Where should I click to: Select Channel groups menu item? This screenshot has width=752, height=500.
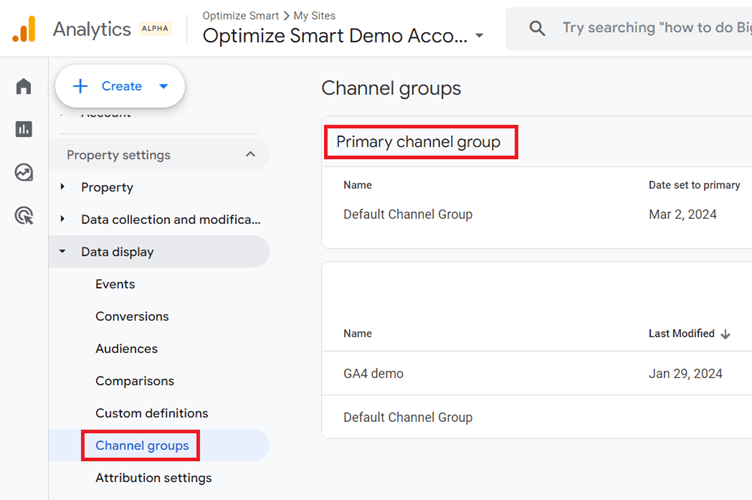click(158, 445)
